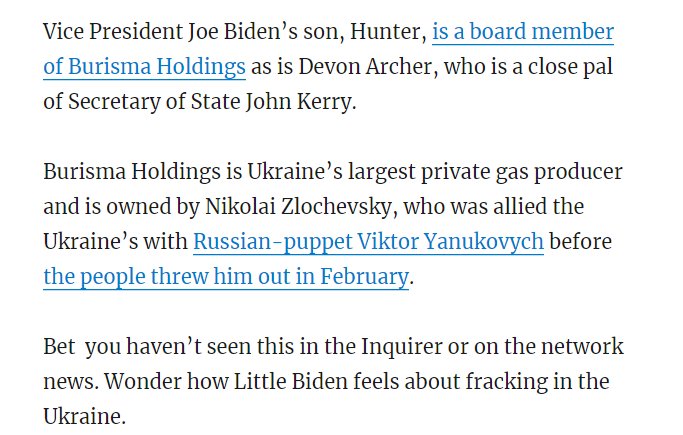Click the words "private gas producer"

538,172
